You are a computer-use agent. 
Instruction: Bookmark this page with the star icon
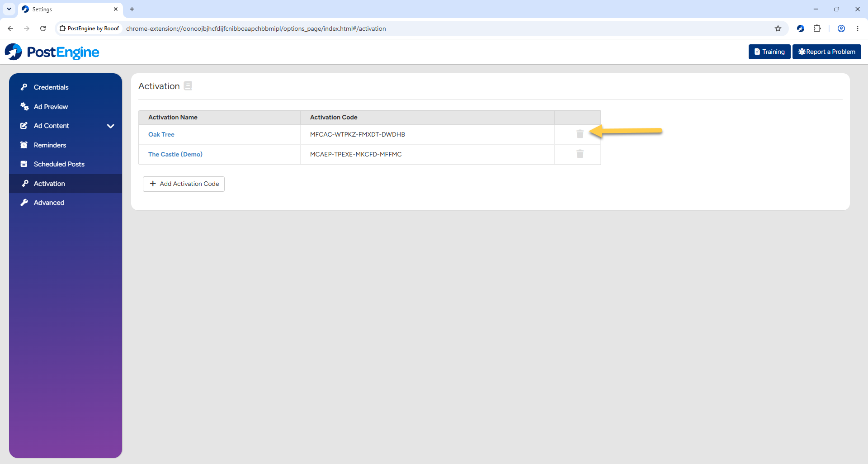click(x=778, y=28)
